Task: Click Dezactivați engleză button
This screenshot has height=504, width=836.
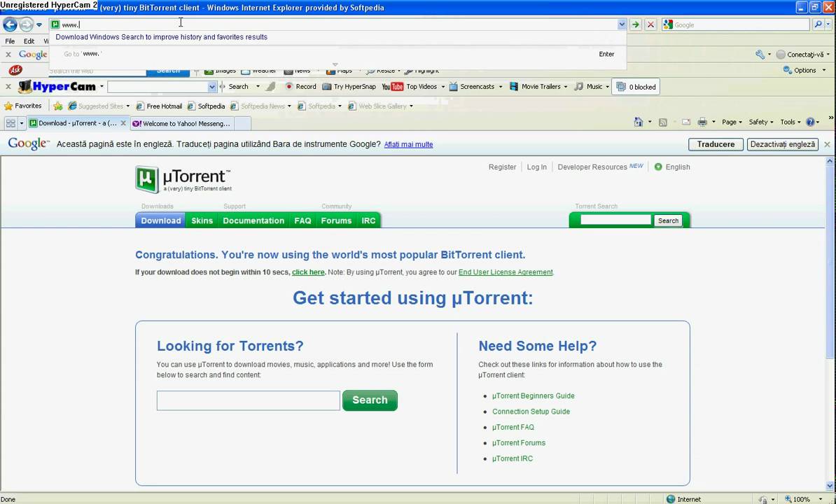Action: pyautogui.click(x=782, y=144)
